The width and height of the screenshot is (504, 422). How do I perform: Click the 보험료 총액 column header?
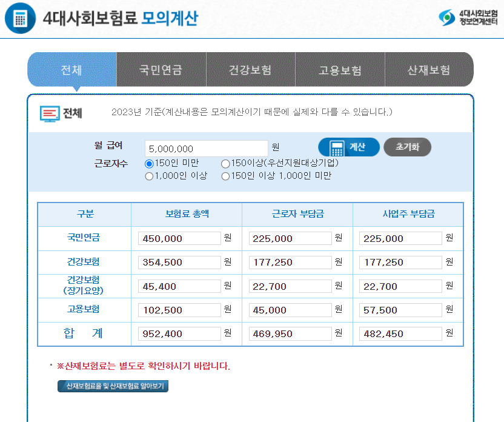pos(187,214)
